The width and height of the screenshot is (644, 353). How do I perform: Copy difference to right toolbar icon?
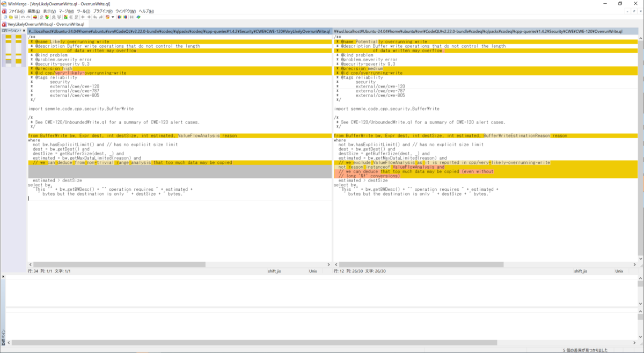coord(83,17)
